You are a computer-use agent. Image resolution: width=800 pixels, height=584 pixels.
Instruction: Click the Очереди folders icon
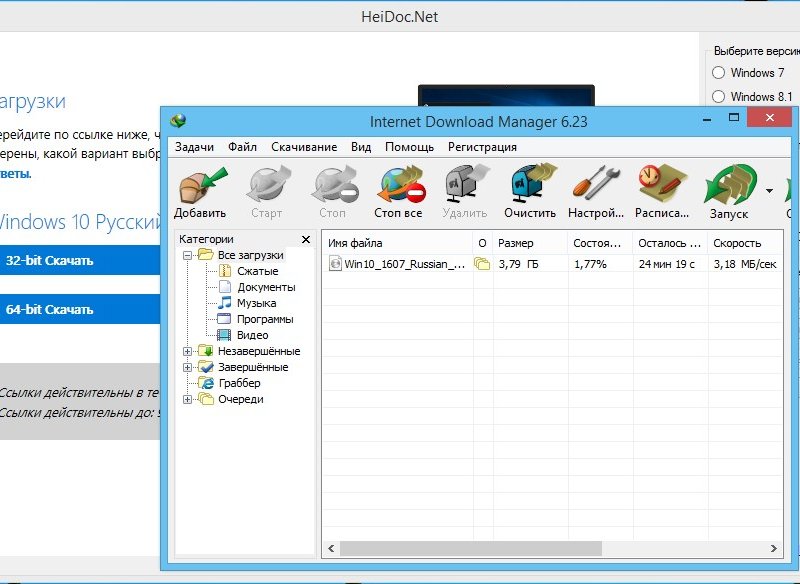(x=206, y=398)
